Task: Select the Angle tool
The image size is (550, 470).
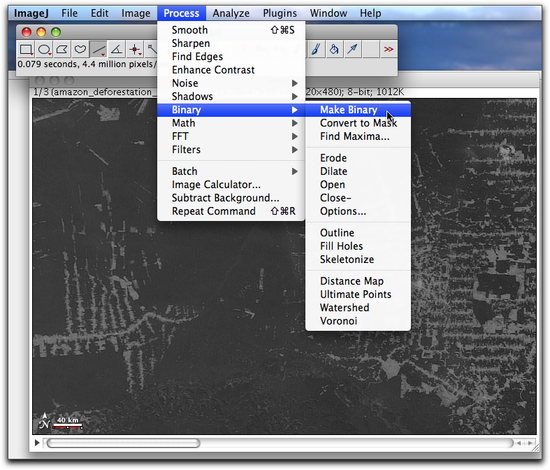Action: click(x=116, y=49)
